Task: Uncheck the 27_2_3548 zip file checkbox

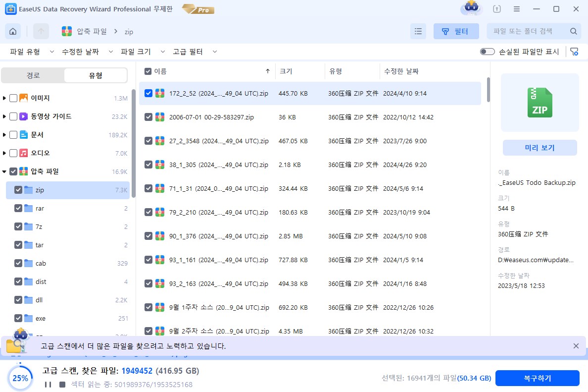Action: [148, 141]
